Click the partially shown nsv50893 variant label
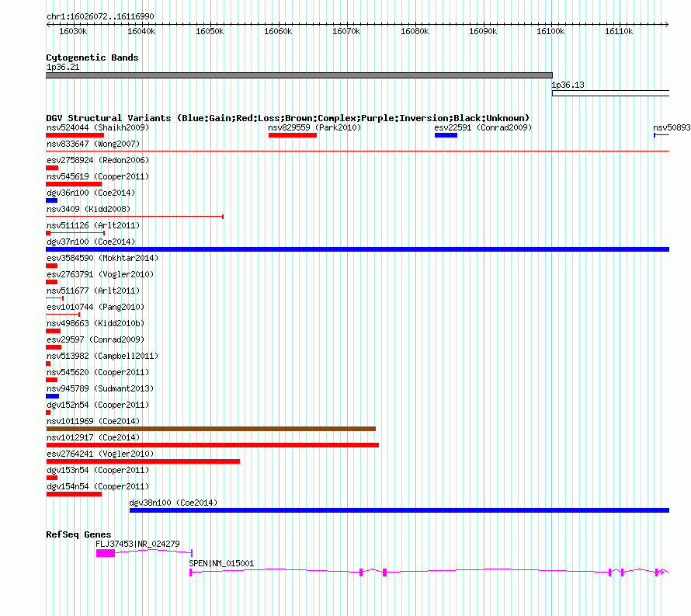Viewport: 691px width, 616px height. tap(672, 127)
